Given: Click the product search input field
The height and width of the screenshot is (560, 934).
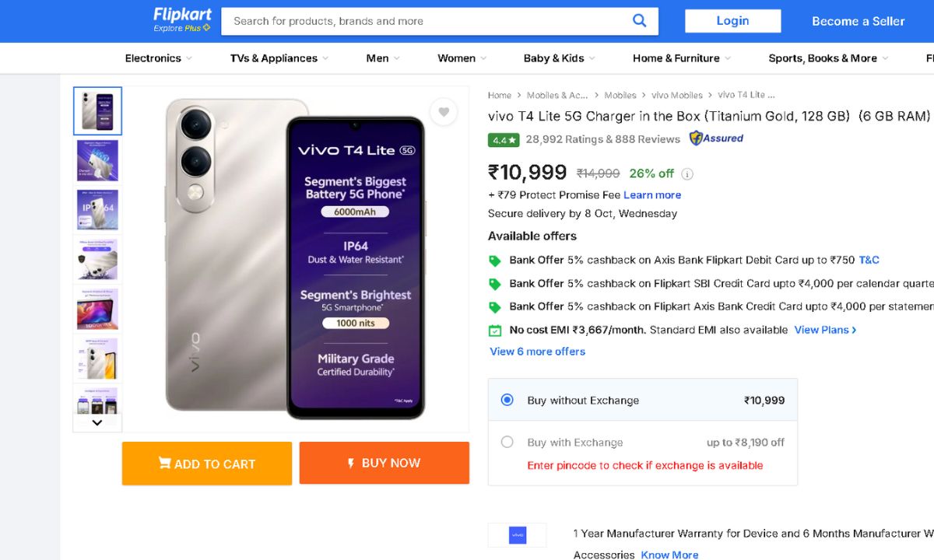Looking at the screenshot, I should (x=424, y=21).
